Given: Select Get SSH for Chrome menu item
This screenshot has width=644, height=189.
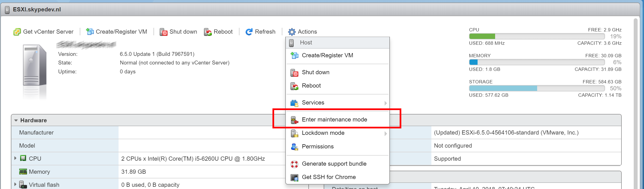Looking at the screenshot, I should coord(337,177).
